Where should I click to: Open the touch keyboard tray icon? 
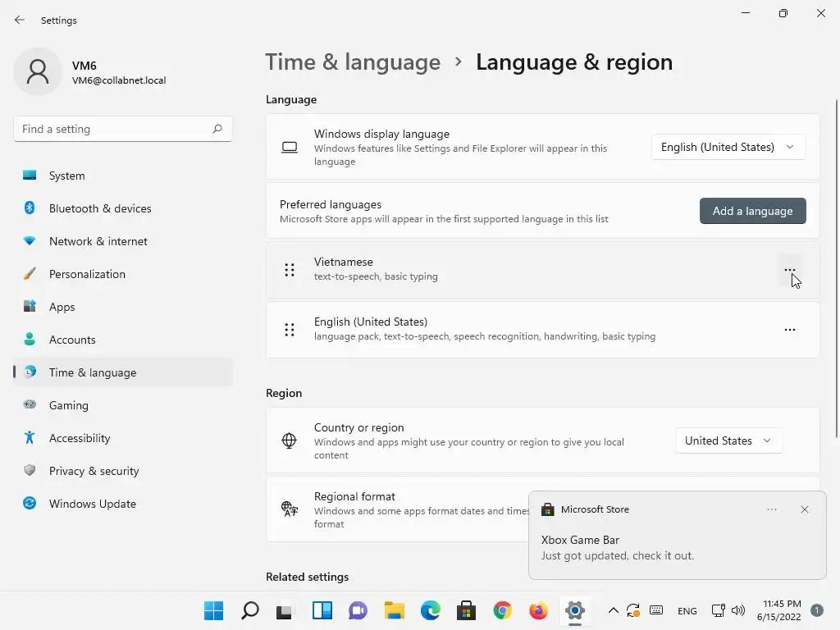tap(656, 610)
